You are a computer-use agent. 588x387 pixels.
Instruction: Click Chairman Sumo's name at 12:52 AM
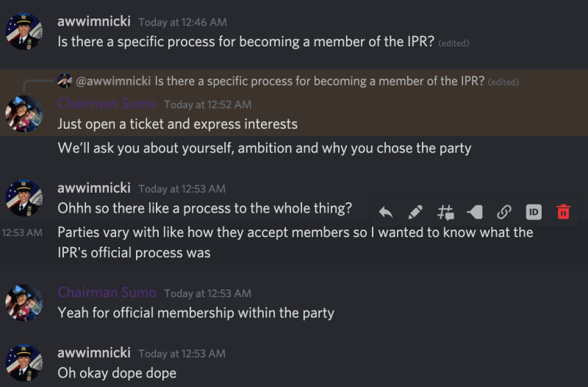107,104
